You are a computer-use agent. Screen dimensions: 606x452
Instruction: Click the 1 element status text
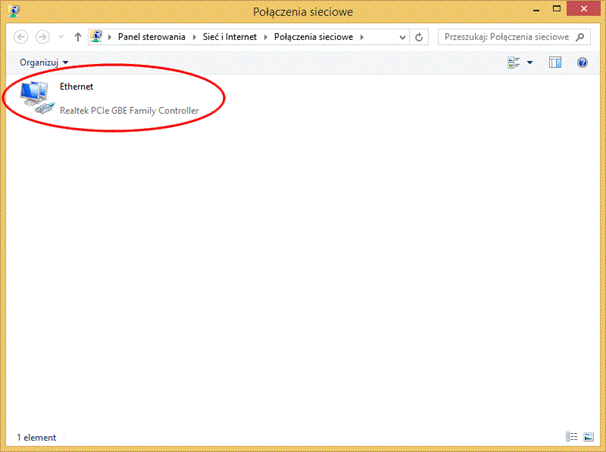(x=36, y=438)
